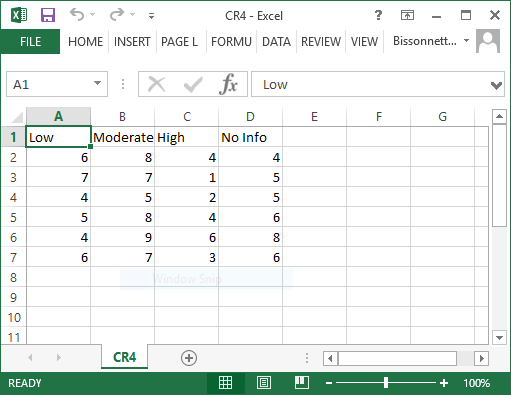Open zoom dialog via 100% label
Viewport: 511px width, 395px height.
[476, 383]
